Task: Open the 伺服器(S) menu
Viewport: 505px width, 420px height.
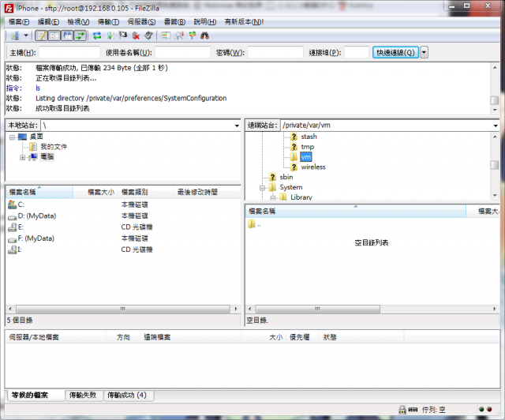Action: tap(141, 22)
